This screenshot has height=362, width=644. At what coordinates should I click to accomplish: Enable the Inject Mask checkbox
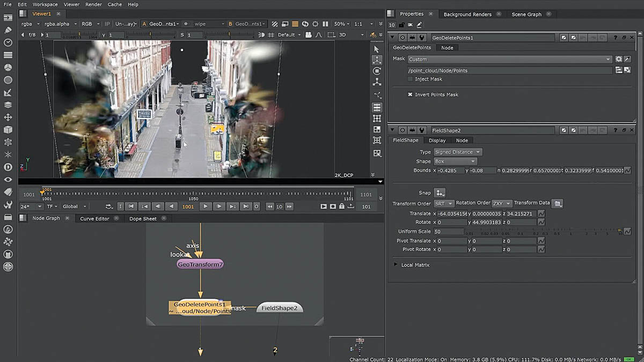point(411,79)
